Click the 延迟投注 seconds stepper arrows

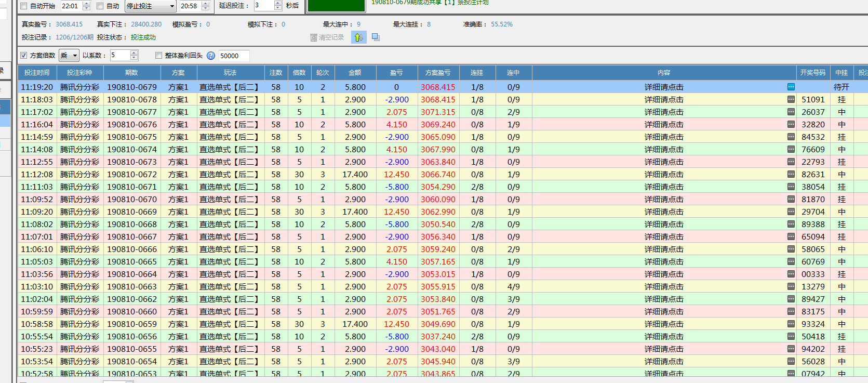tap(277, 6)
